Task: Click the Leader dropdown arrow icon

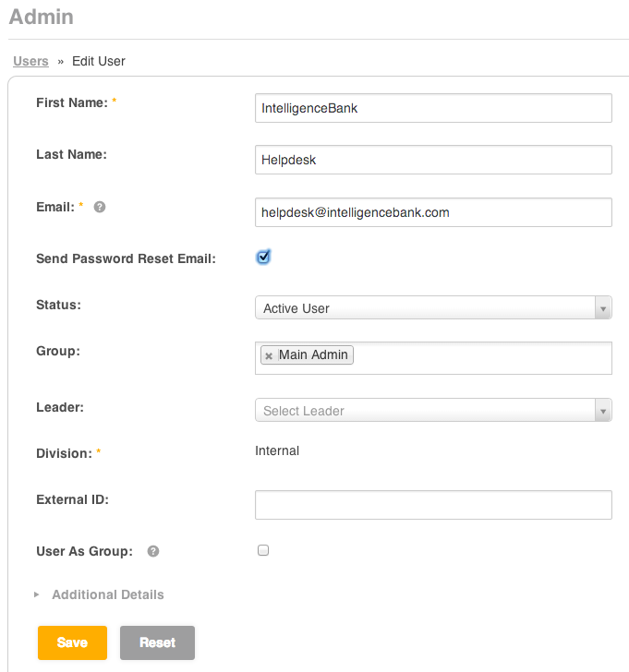Action: point(603,411)
